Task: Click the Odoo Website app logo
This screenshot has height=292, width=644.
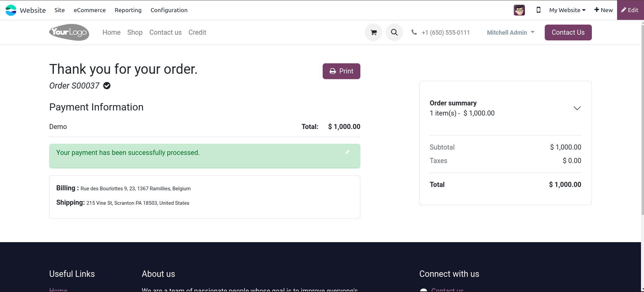Action: (x=11, y=10)
